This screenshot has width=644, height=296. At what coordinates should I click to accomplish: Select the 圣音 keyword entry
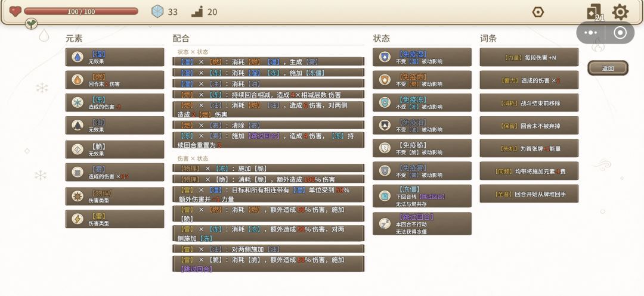pyautogui.click(x=529, y=194)
